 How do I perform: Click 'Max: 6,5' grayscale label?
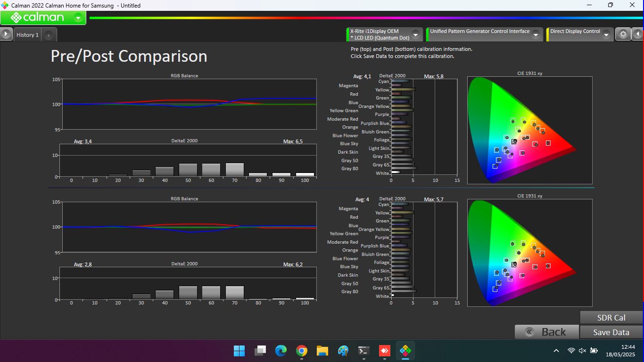[x=293, y=141]
